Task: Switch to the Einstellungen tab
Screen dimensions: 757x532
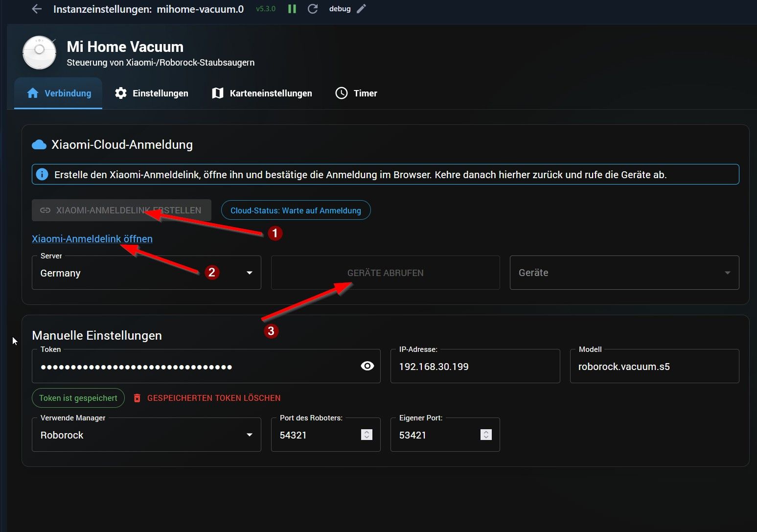Action: tap(151, 93)
